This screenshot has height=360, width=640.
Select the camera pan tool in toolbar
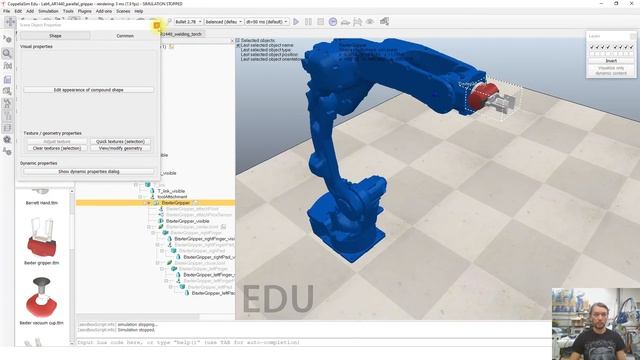(10, 22)
